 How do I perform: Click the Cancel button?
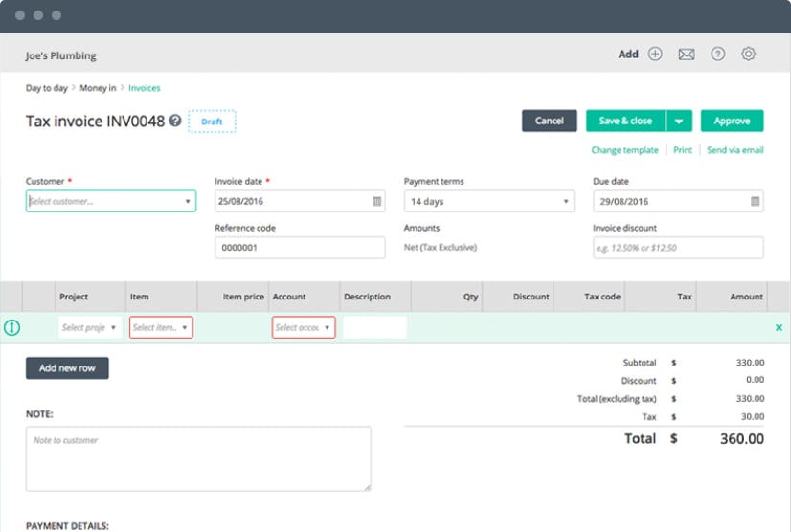click(x=550, y=121)
